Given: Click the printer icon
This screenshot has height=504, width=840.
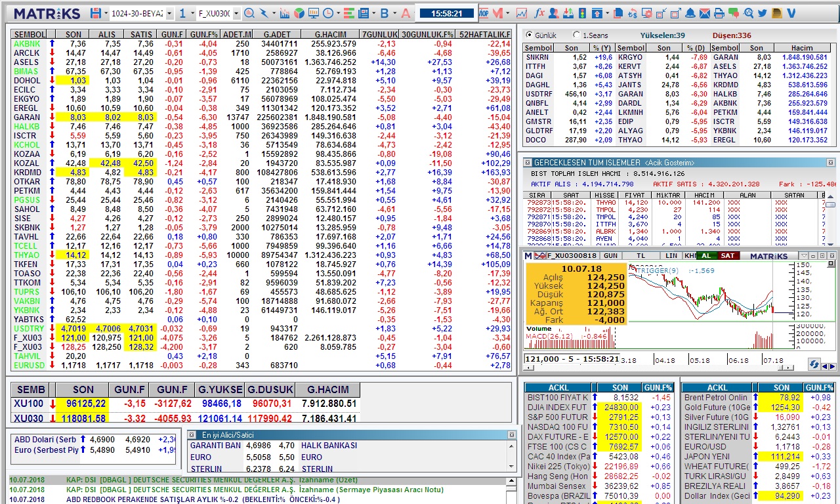Looking at the screenshot, I should click(719, 13).
